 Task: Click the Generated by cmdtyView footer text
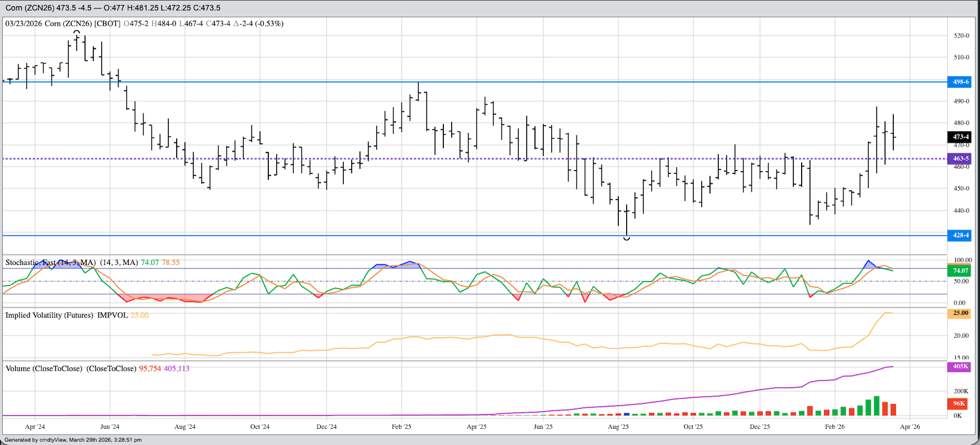tap(73, 440)
